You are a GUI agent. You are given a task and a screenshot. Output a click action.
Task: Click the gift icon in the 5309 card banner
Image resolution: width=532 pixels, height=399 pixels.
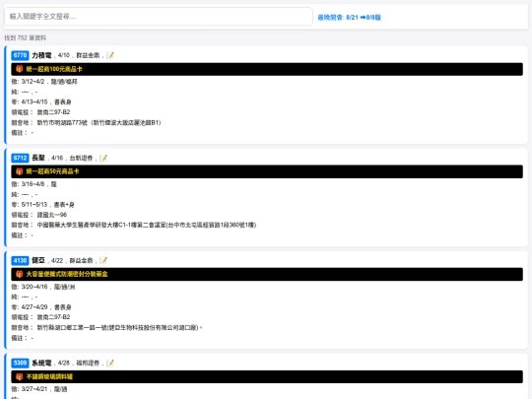(x=20, y=376)
